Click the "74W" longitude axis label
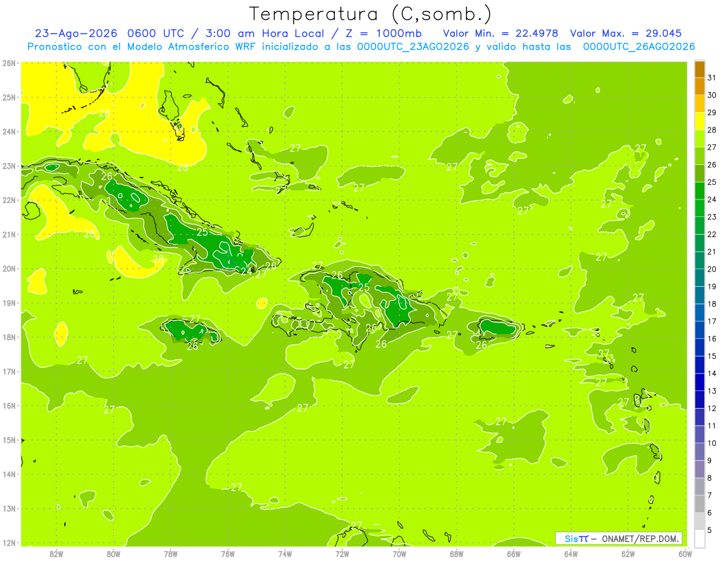728x562 pixels. click(x=285, y=554)
